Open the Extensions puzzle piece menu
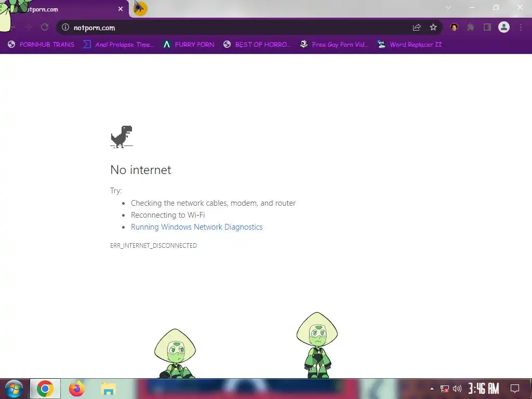 (471, 27)
